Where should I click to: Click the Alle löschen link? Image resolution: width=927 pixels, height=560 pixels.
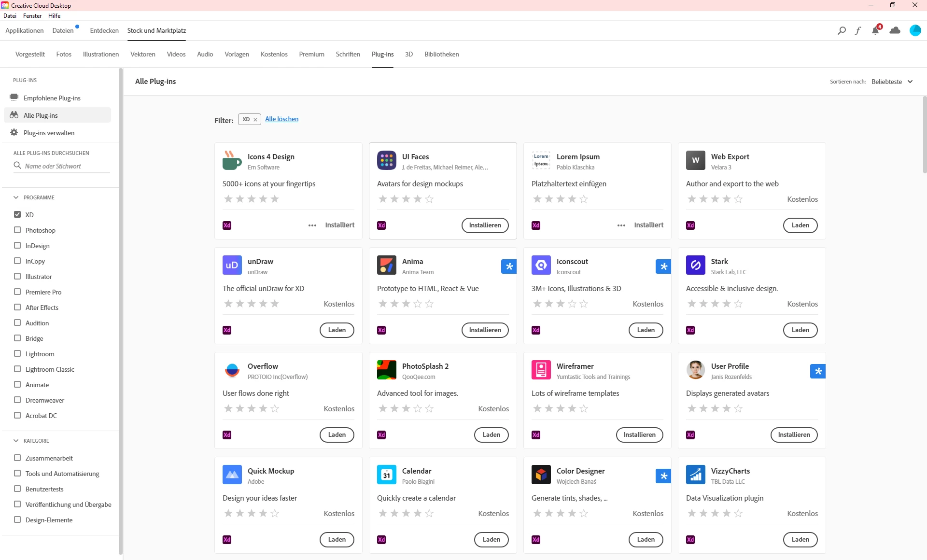click(x=281, y=119)
